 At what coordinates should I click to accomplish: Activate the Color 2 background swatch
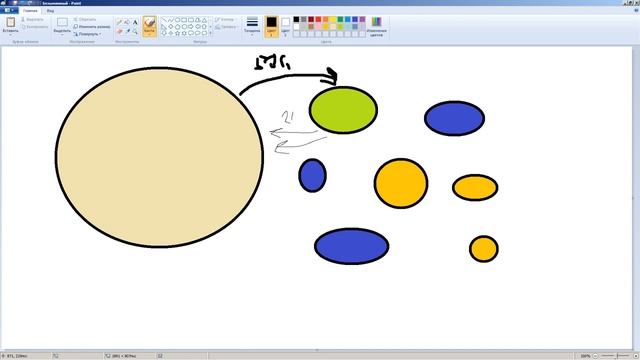(285, 27)
